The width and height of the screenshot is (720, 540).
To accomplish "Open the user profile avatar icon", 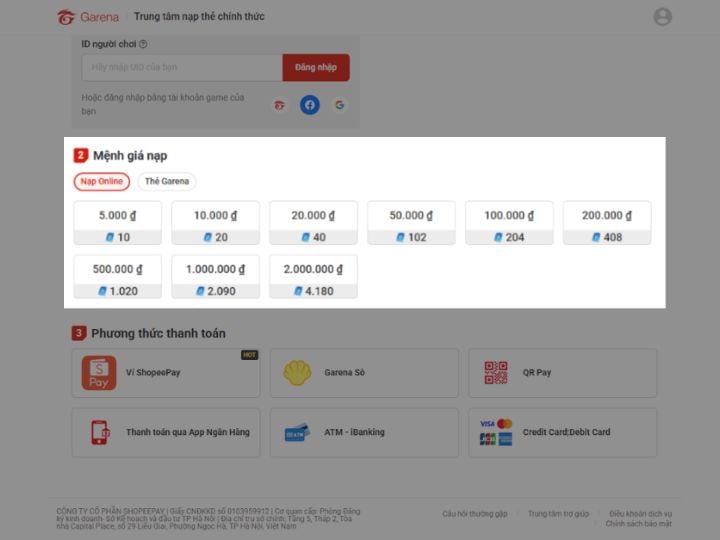I will [662, 17].
